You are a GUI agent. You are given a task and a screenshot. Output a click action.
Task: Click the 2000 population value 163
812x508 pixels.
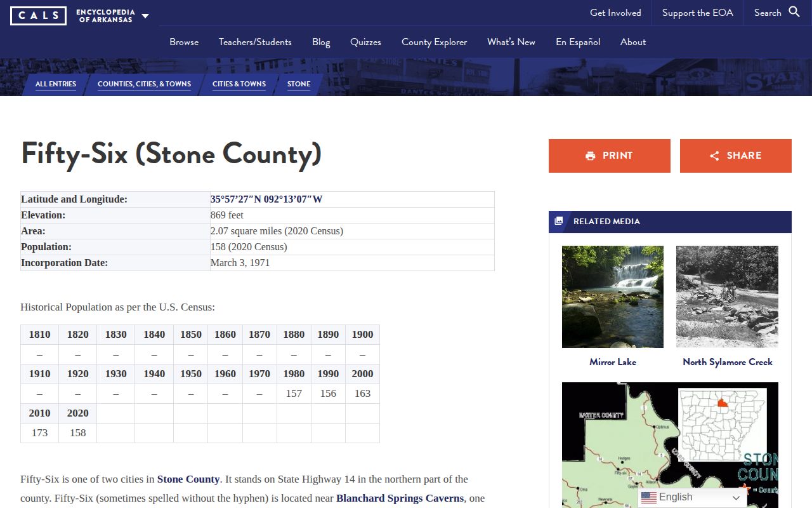point(363,394)
